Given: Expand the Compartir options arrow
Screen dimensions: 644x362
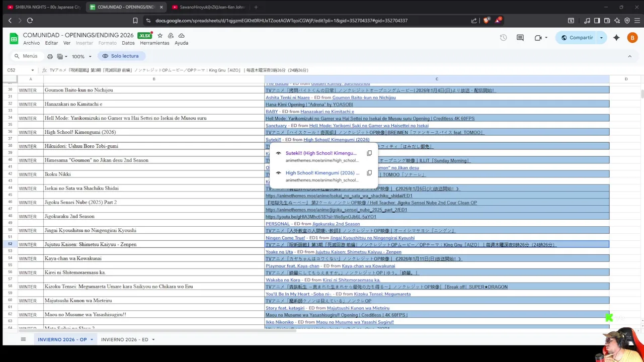Looking at the screenshot, I should (601, 38).
